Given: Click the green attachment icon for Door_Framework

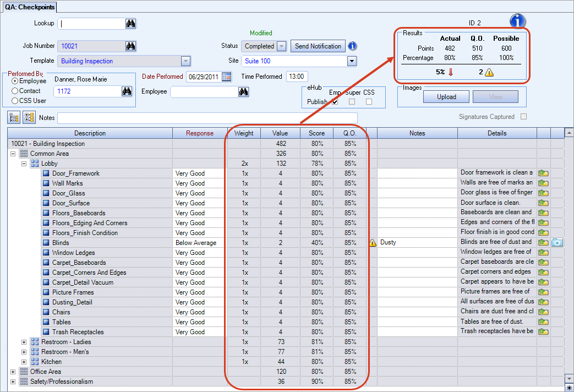Looking at the screenshot, I should point(543,173).
